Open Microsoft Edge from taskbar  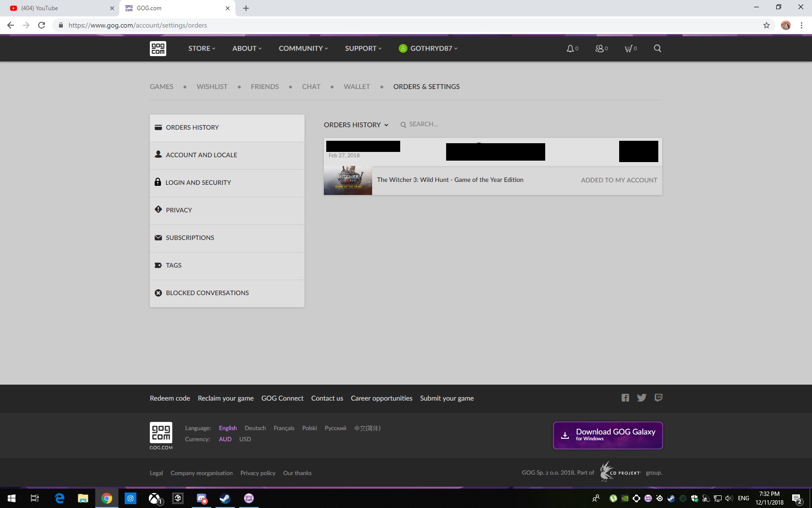tap(59, 498)
